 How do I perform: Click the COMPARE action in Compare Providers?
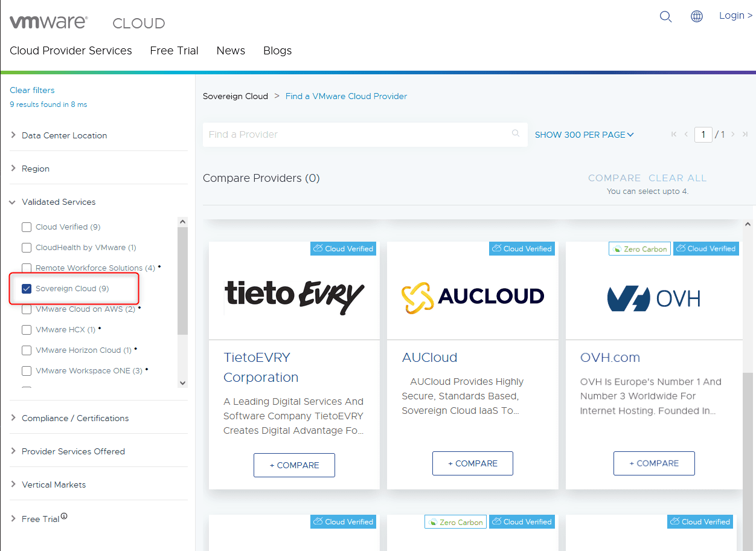point(614,178)
